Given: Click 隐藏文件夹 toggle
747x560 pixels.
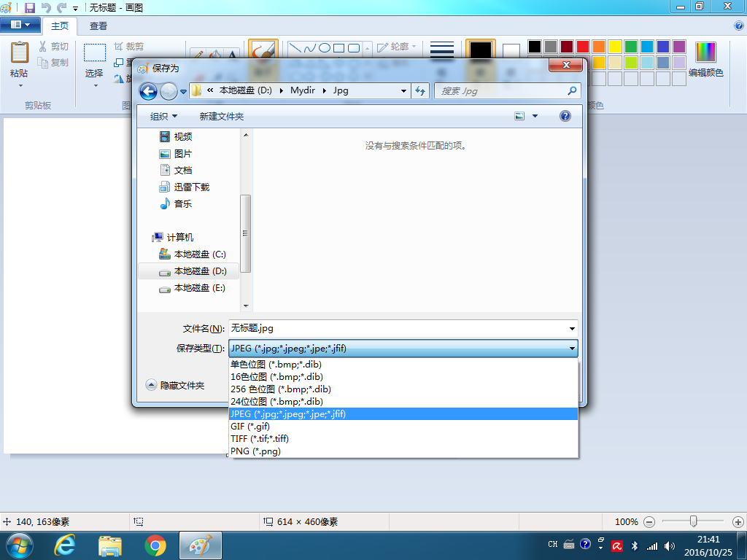Looking at the screenshot, I should pyautogui.click(x=175, y=385).
